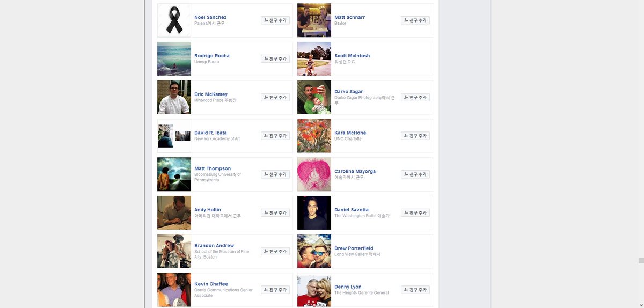Open Noel Sanchez's black ribbon profile picture

174,20
